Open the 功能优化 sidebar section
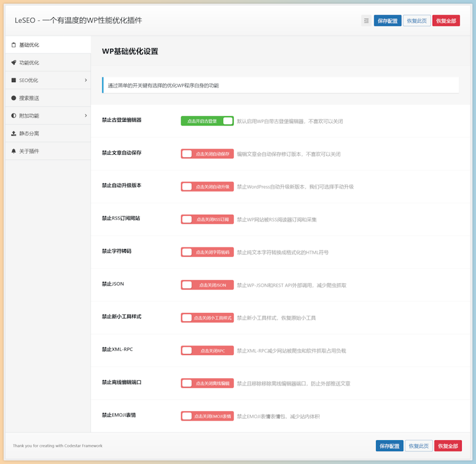 coord(48,62)
